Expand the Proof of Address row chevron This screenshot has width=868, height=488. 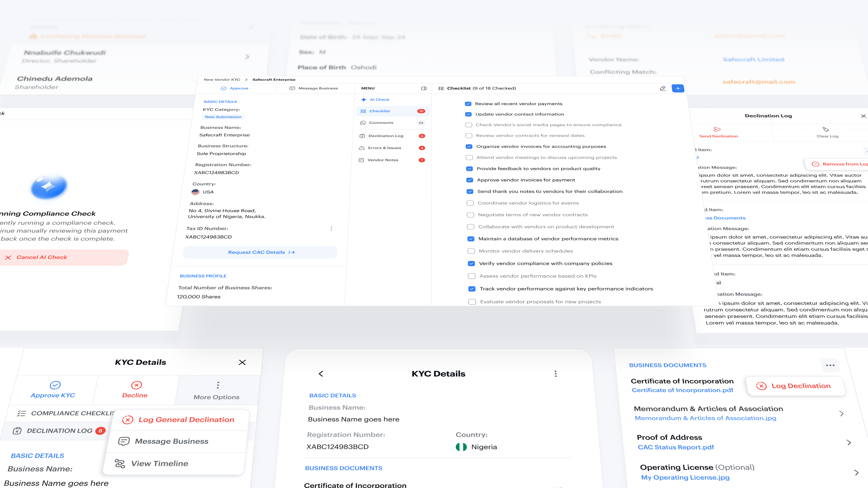click(849, 443)
